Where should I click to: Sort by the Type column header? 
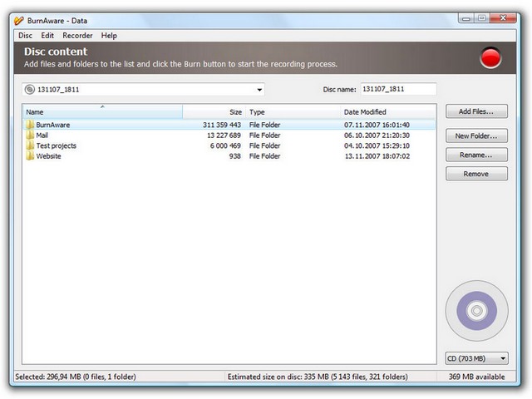coord(293,112)
